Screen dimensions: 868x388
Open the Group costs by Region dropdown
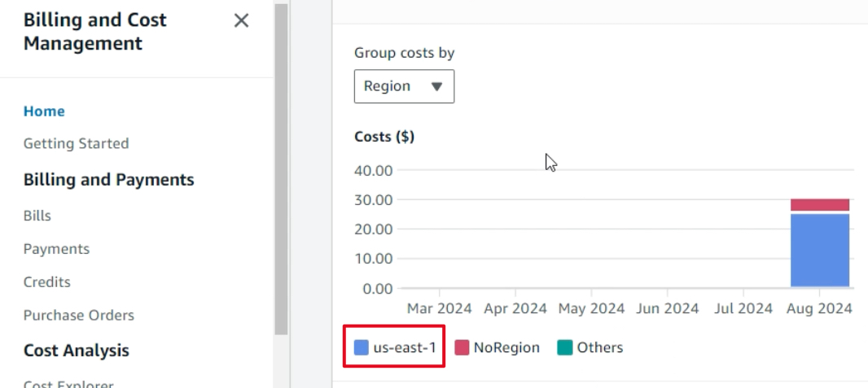[x=404, y=86]
